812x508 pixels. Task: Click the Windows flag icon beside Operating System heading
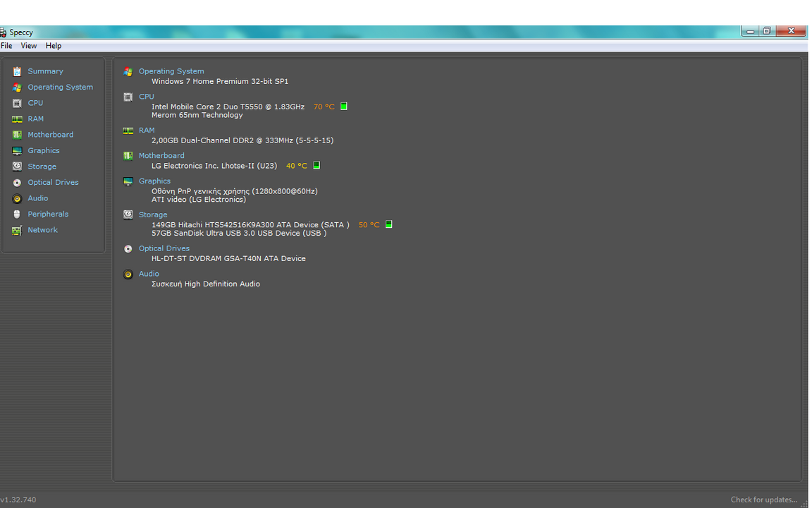click(x=128, y=71)
